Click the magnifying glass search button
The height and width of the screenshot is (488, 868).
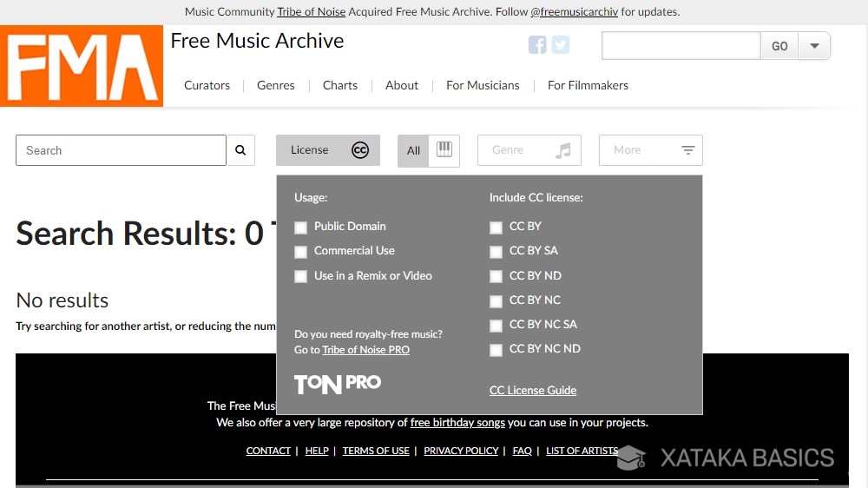click(x=240, y=150)
